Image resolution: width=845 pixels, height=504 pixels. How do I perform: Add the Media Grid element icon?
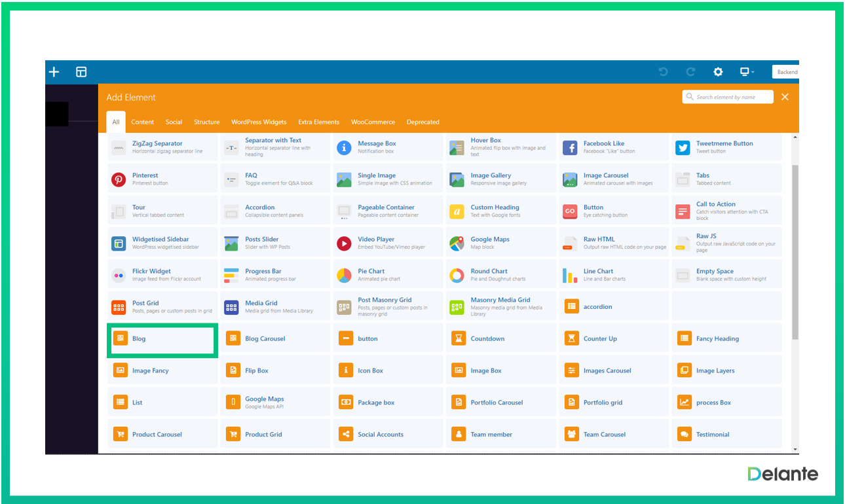pos(231,307)
